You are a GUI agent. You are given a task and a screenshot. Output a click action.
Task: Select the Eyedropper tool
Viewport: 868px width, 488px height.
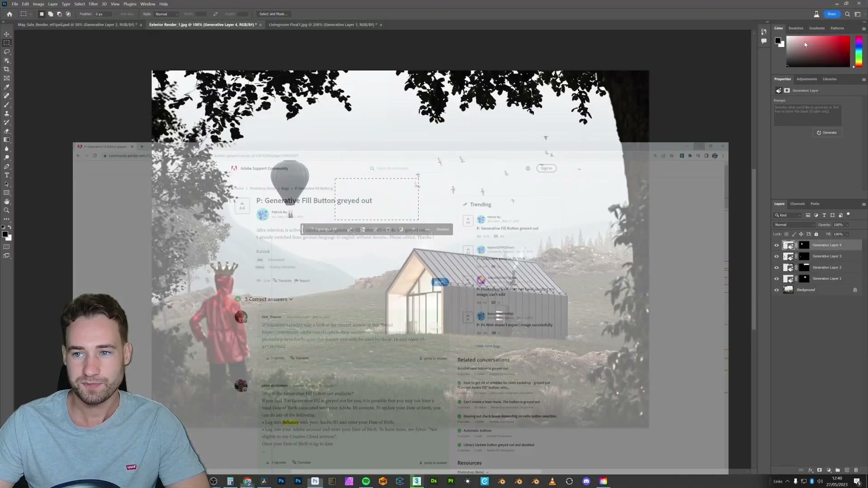pos(7,87)
